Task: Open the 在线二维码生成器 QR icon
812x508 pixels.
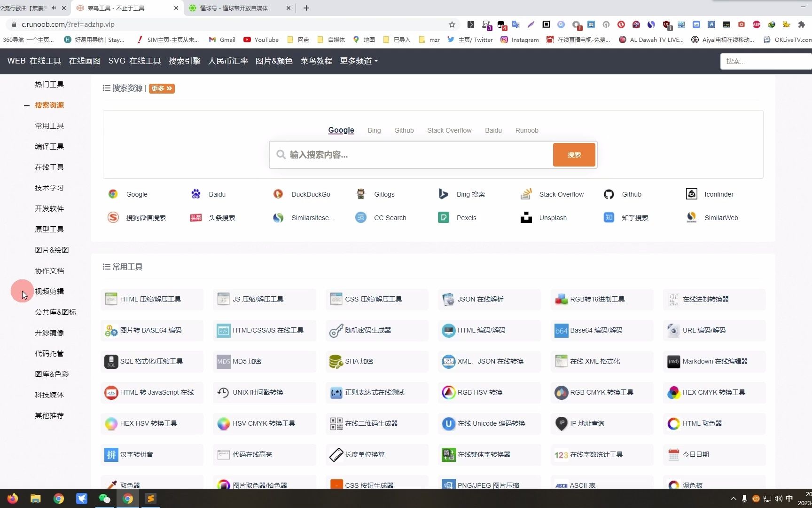Action: click(x=336, y=423)
